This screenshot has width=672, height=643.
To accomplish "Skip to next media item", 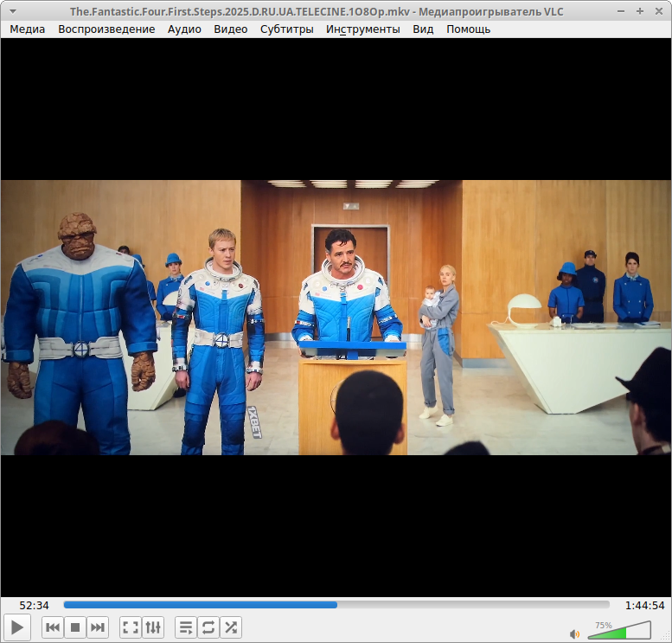I will click(97, 627).
